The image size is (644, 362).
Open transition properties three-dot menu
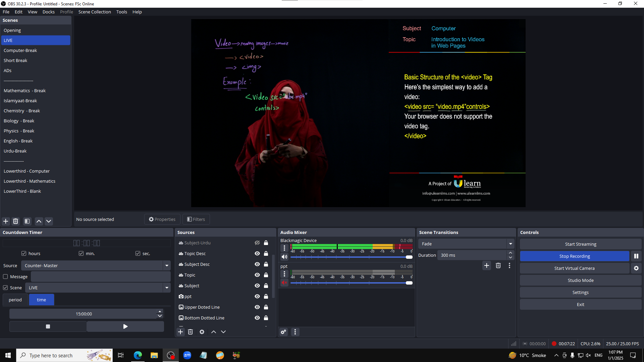[509, 265]
